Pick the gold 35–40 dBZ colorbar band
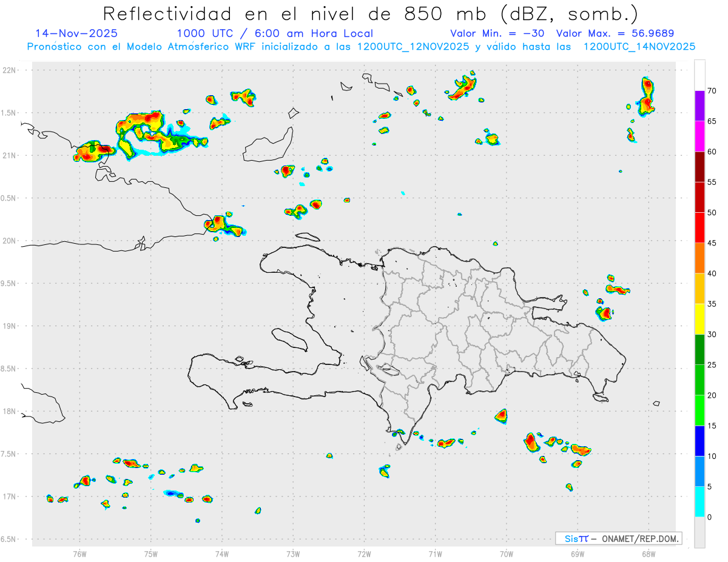The width and height of the screenshot is (728, 562). [x=699, y=289]
